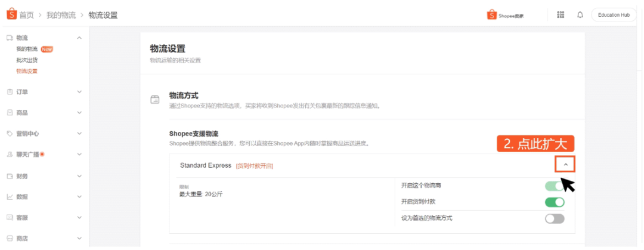Click the 物流 truck icon in sidebar
This screenshot has width=644, height=250.
(x=10, y=38)
